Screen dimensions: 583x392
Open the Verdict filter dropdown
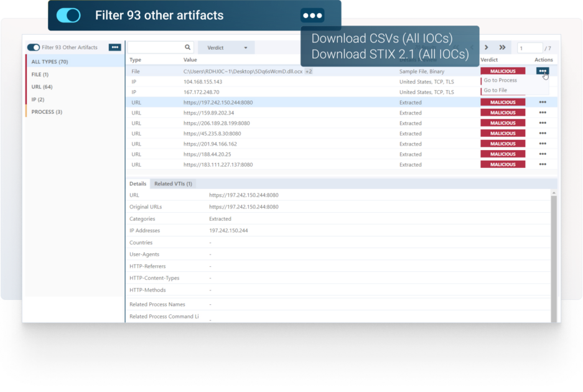point(225,47)
